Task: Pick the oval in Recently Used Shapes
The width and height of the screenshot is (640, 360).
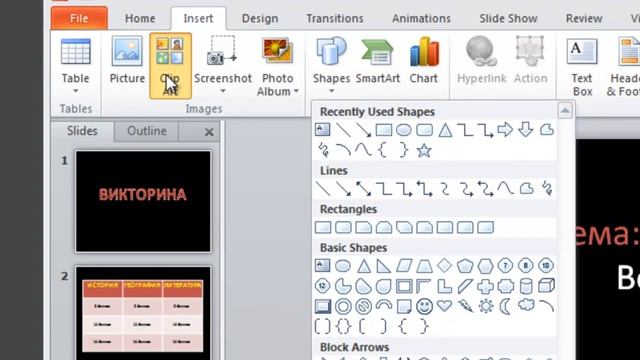Action: click(404, 130)
